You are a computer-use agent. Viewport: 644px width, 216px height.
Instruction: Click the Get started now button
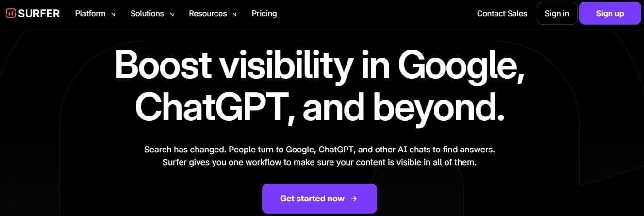point(319,199)
